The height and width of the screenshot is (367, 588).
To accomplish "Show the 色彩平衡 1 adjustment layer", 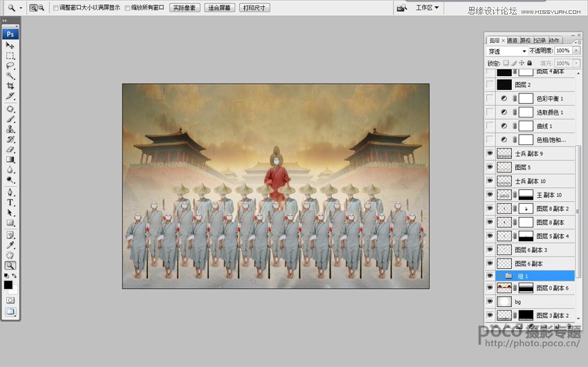I will (490, 99).
